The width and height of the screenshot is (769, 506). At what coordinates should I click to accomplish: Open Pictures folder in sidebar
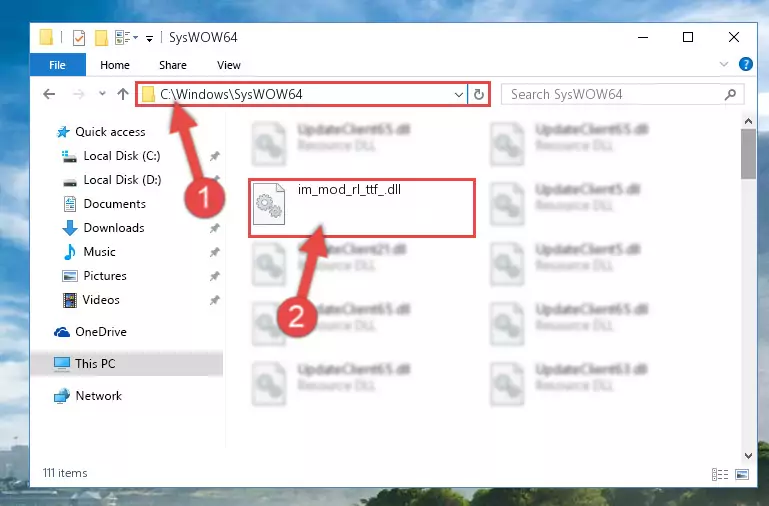click(105, 276)
